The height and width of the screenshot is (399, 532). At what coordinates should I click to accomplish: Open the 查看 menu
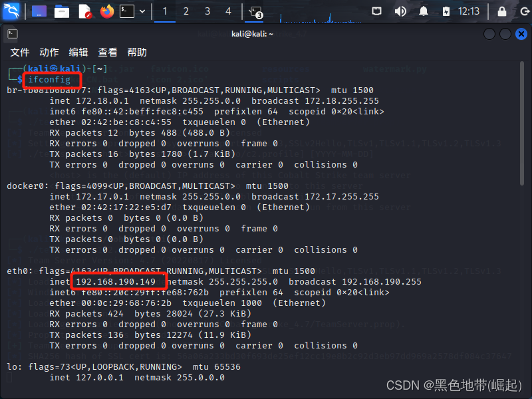click(x=107, y=52)
